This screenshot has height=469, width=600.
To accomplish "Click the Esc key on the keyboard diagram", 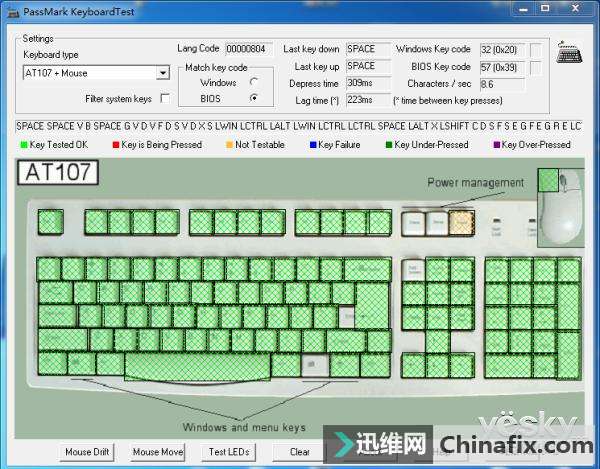I will tap(51, 222).
